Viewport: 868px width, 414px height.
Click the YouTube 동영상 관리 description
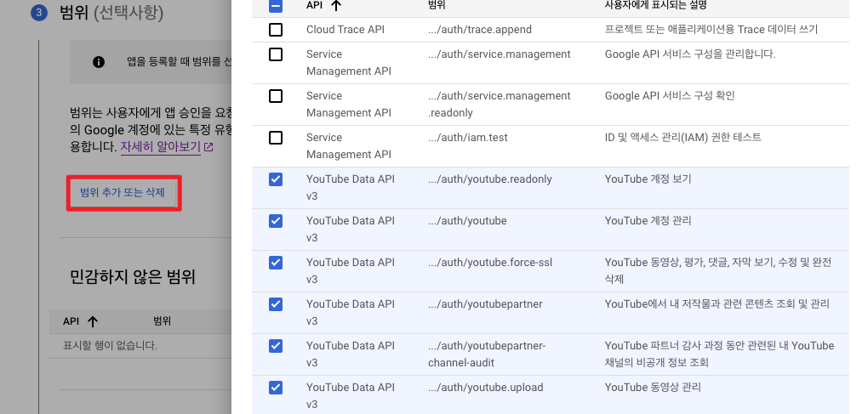653,388
